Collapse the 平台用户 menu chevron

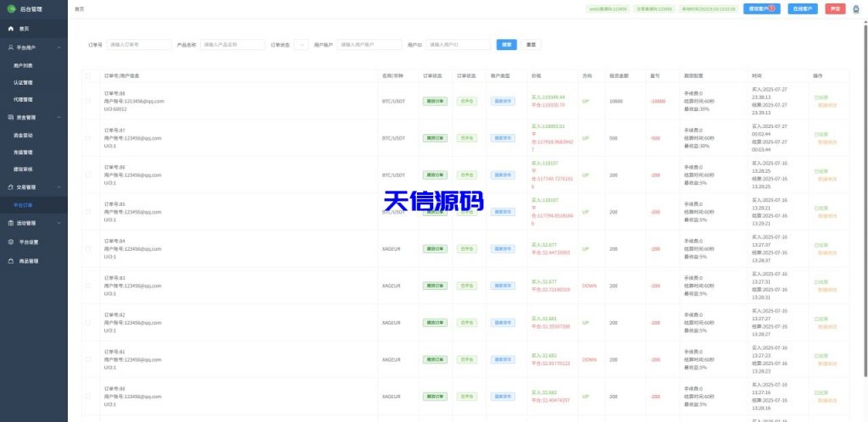58,47
